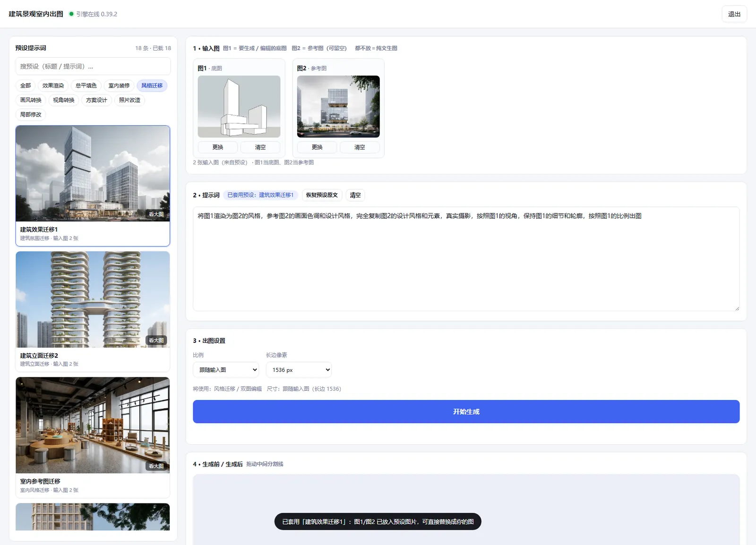Click the 开始生成 button
756x545 pixels.
pos(466,412)
